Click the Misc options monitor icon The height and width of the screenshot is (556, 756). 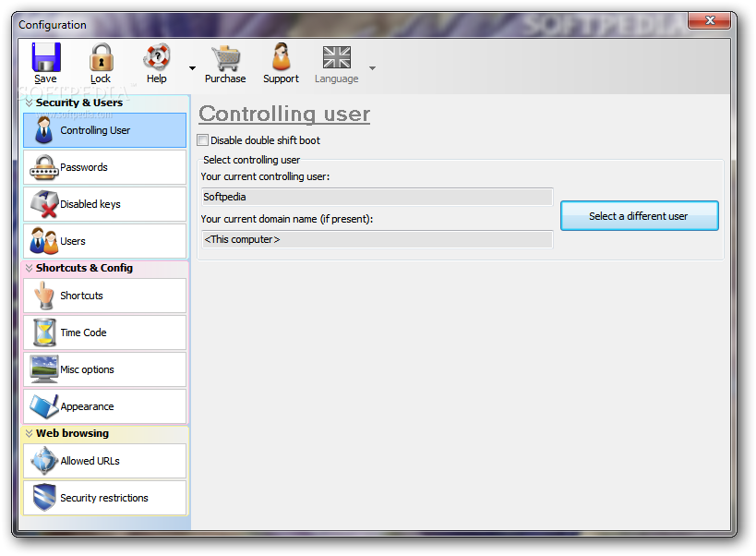pyautogui.click(x=44, y=369)
